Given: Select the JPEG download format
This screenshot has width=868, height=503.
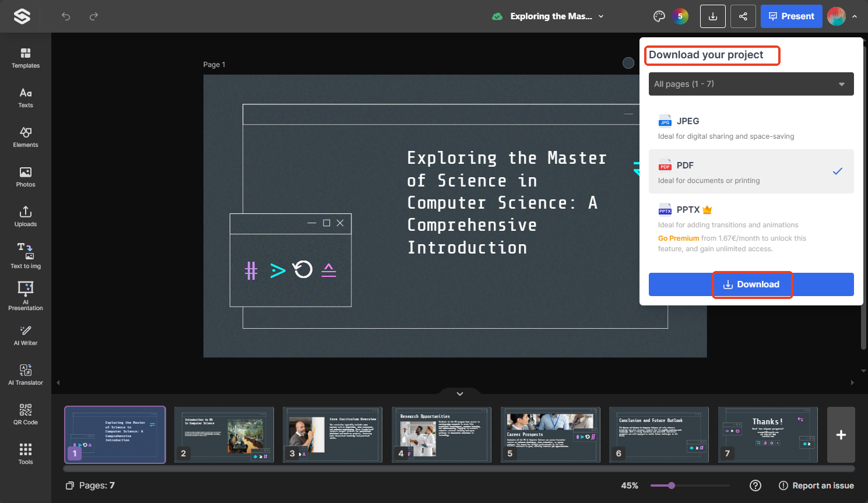Looking at the screenshot, I should [751, 128].
